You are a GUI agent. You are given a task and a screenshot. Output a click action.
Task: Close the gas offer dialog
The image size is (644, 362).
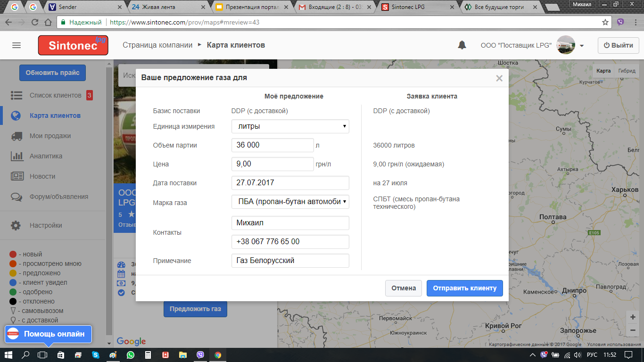[499, 78]
